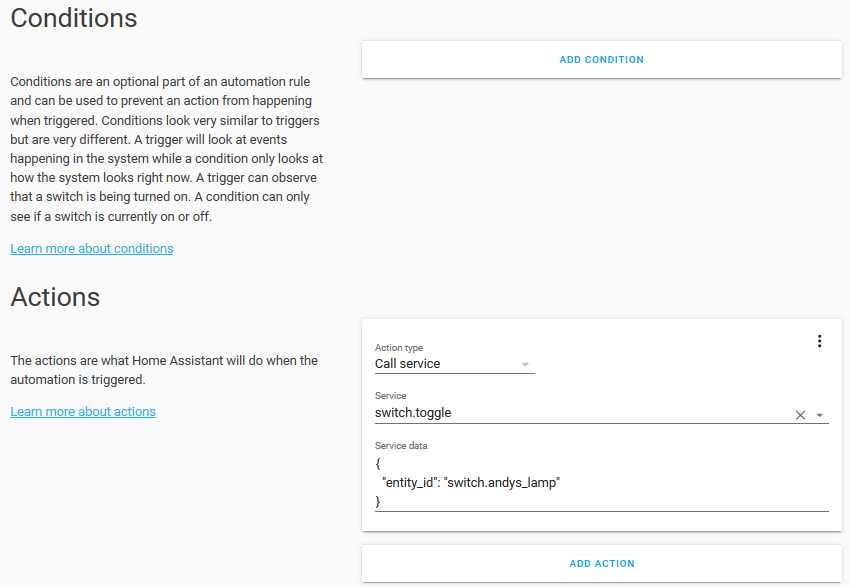Click the Service field label
The width and height of the screenshot is (849, 587).
click(x=391, y=396)
